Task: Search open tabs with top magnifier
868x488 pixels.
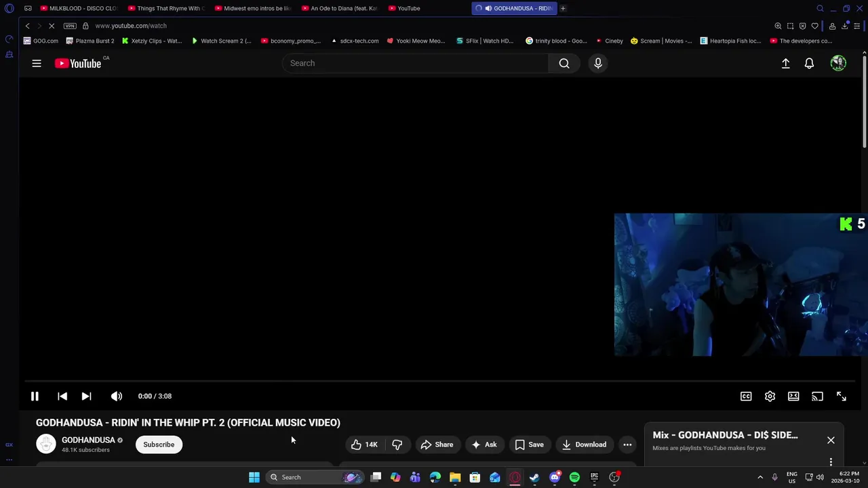Action: coord(820,8)
